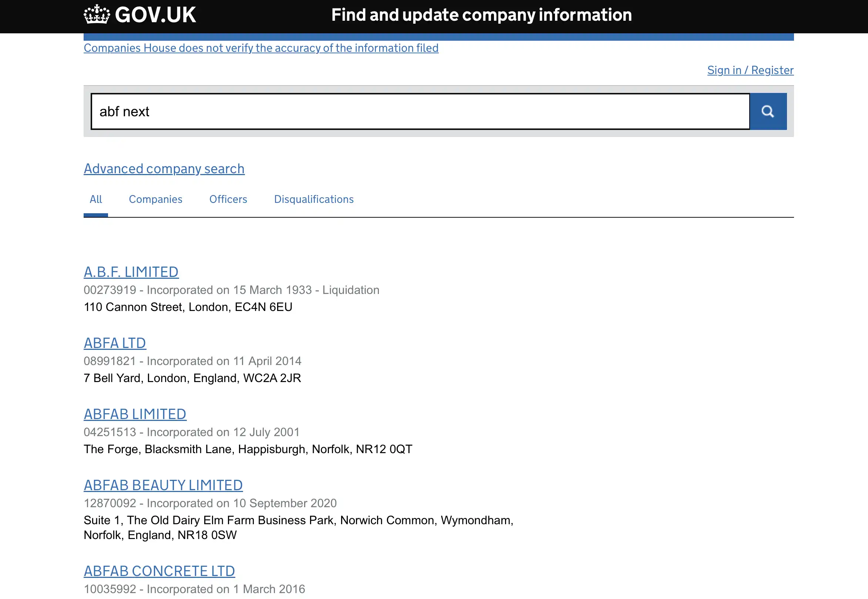Click the GOV.UK header text link
Screen dimensions: 868x599
pos(155,15)
